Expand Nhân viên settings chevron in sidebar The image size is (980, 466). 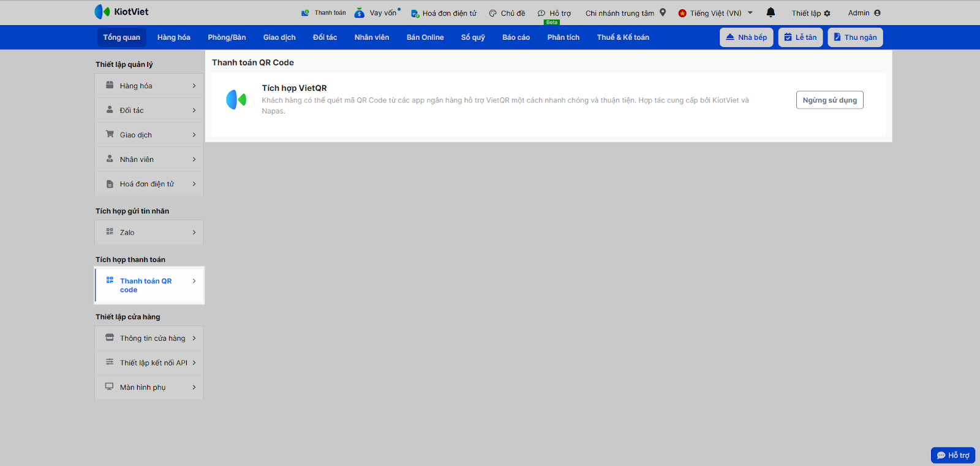[x=194, y=159]
